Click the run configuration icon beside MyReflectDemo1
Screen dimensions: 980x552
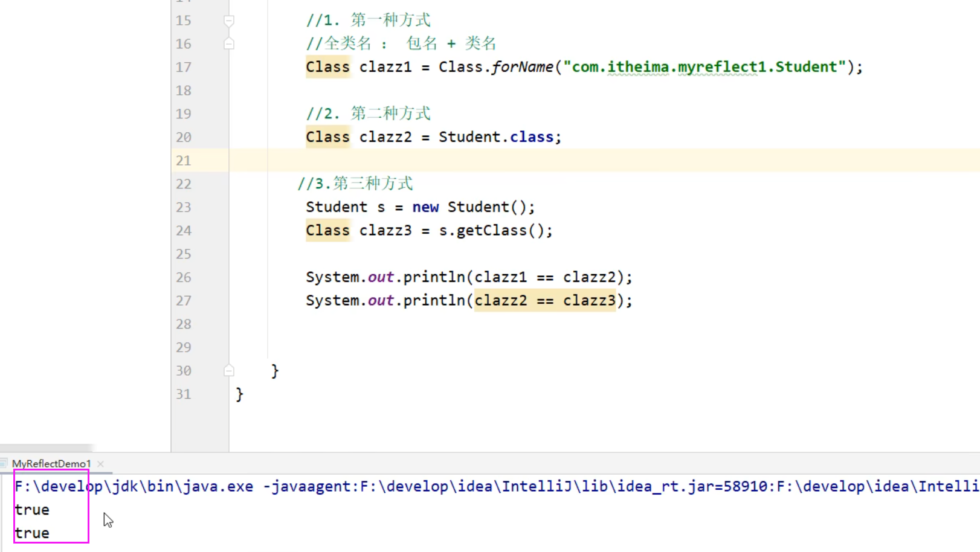[4, 464]
